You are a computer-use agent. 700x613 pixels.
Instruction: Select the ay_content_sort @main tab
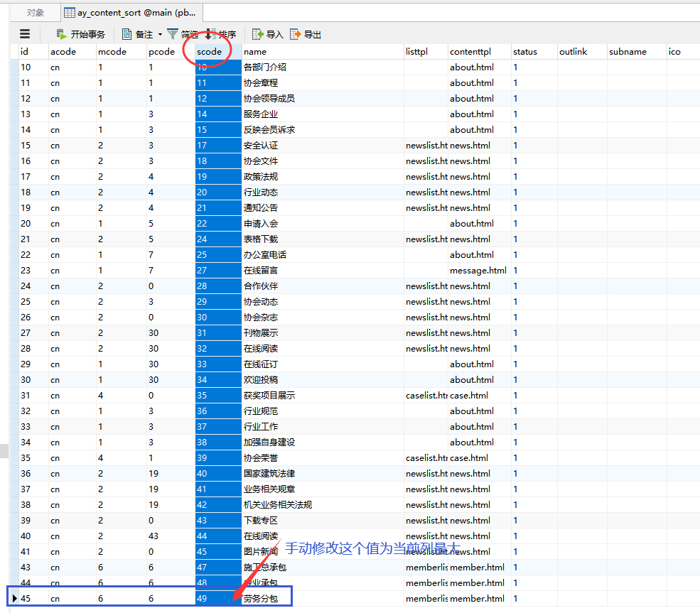131,13
